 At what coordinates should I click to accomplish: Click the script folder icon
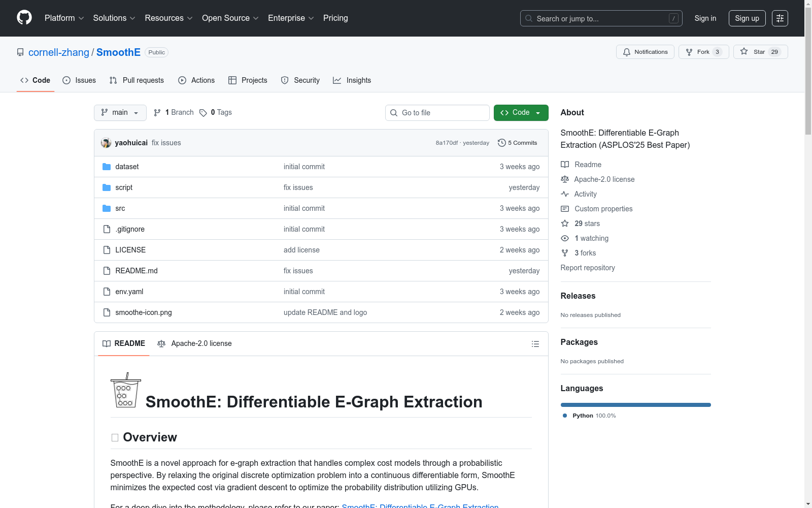107,187
